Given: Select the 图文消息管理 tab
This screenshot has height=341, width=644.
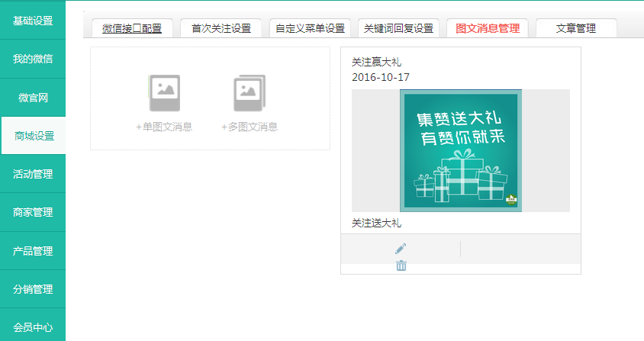Looking at the screenshot, I should click(x=487, y=28).
